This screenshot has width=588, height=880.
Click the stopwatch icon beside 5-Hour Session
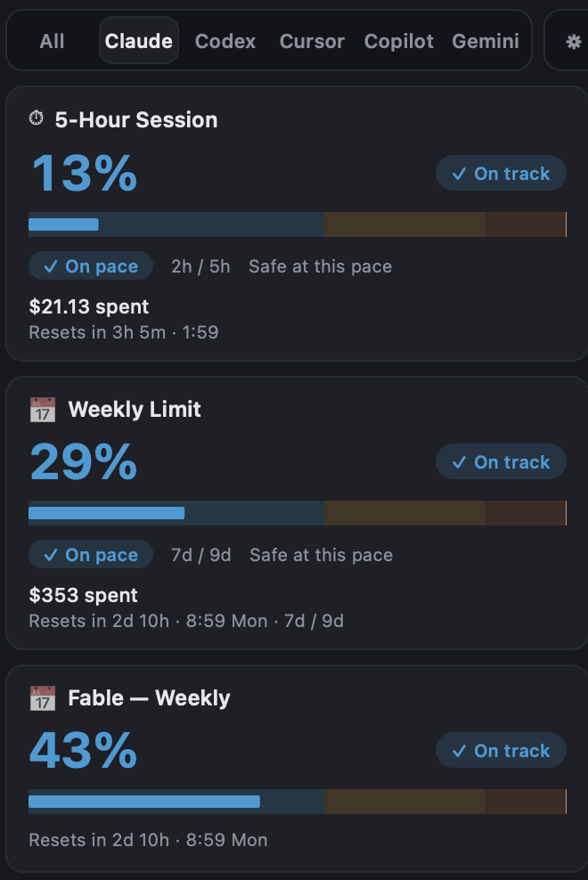tap(36, 118)
